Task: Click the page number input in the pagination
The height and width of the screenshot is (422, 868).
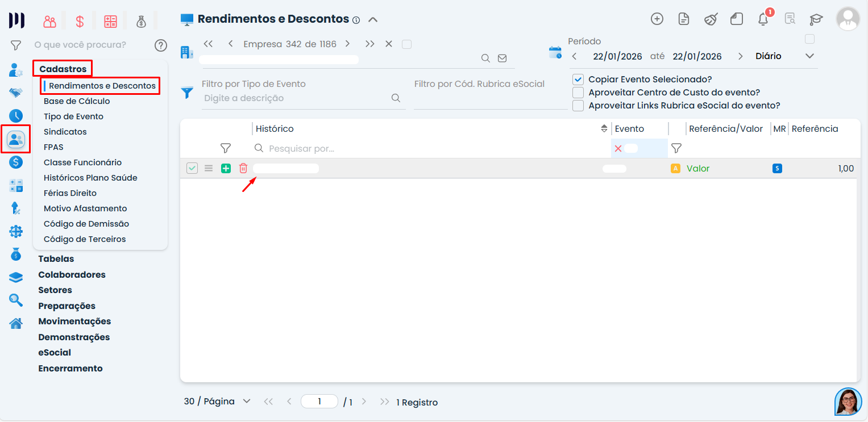Action: click(319, 402)
